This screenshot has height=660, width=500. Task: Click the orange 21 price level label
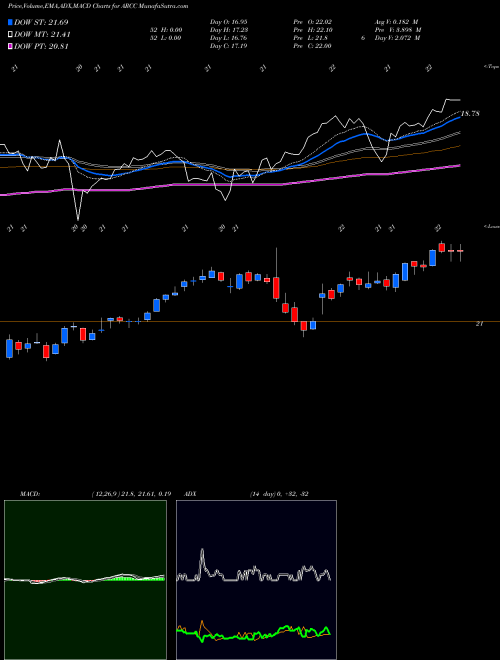pyautogui.click(x=479, y=324)
